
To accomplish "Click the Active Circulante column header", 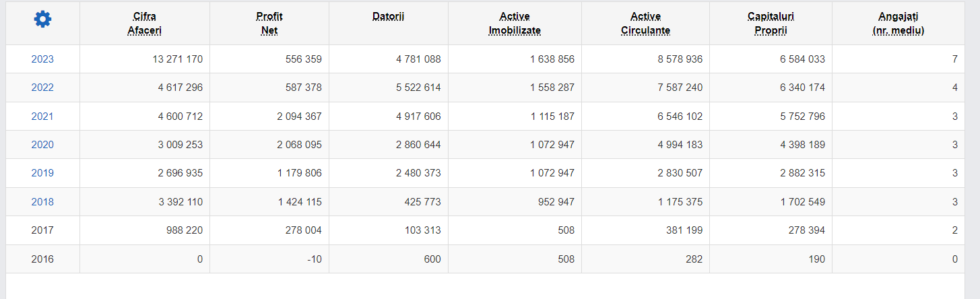I will 645,23.
